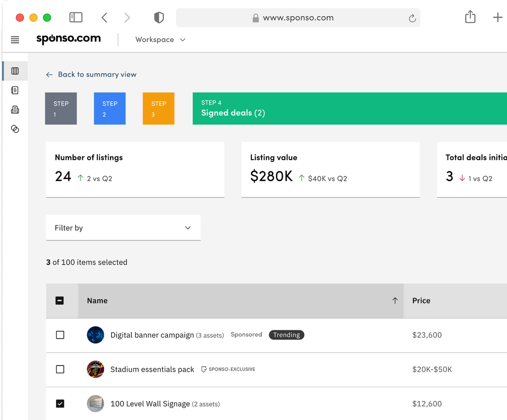Toggle the select-all header checkbox

tap(60, 301)
